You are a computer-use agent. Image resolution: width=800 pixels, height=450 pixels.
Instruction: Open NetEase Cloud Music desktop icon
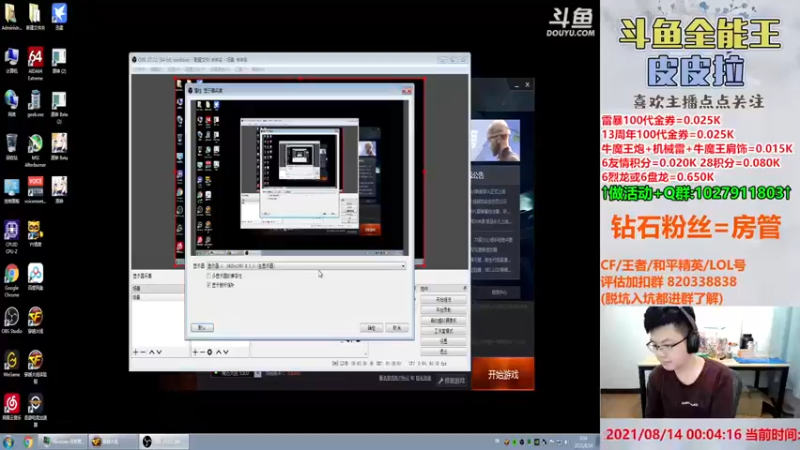(11, 407)
